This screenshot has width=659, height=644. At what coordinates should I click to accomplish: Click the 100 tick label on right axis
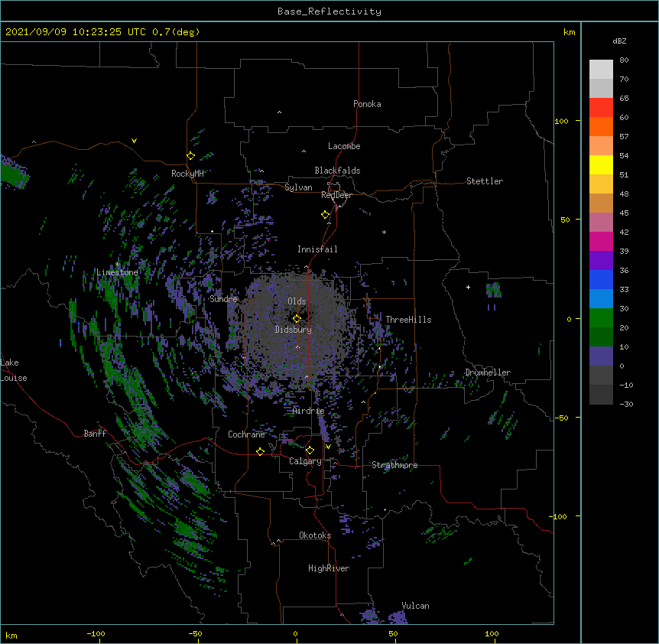[x=561, y=121]
